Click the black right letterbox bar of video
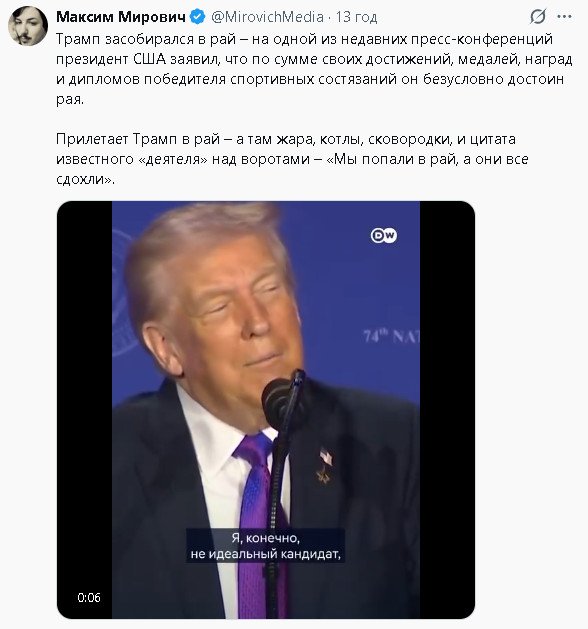The width and height of the screenshot is (588, 629). point(447,410)
